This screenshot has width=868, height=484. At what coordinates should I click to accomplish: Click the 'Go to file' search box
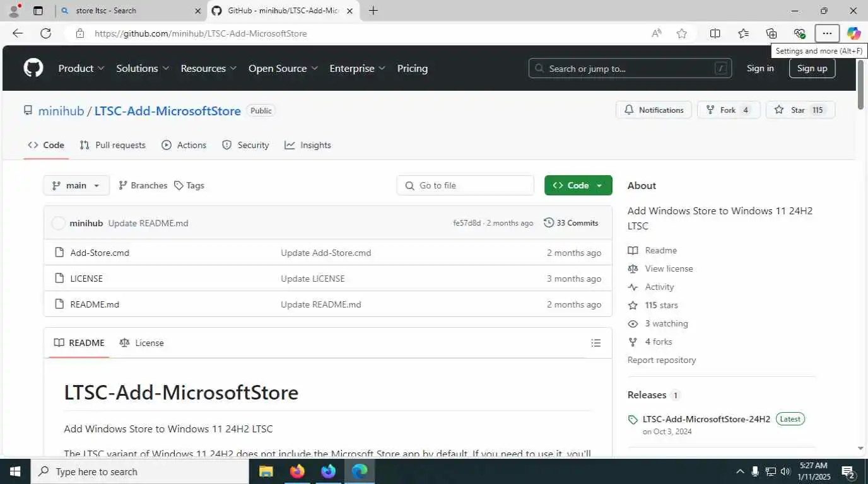466,185
